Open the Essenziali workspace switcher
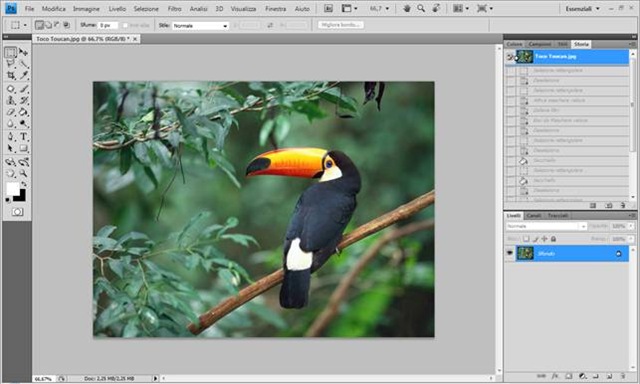 point(582,9)
